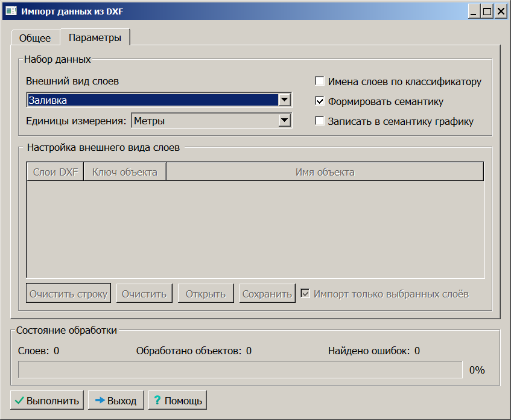
Task: Select the Ключ объекта column header
Action: 125,172
